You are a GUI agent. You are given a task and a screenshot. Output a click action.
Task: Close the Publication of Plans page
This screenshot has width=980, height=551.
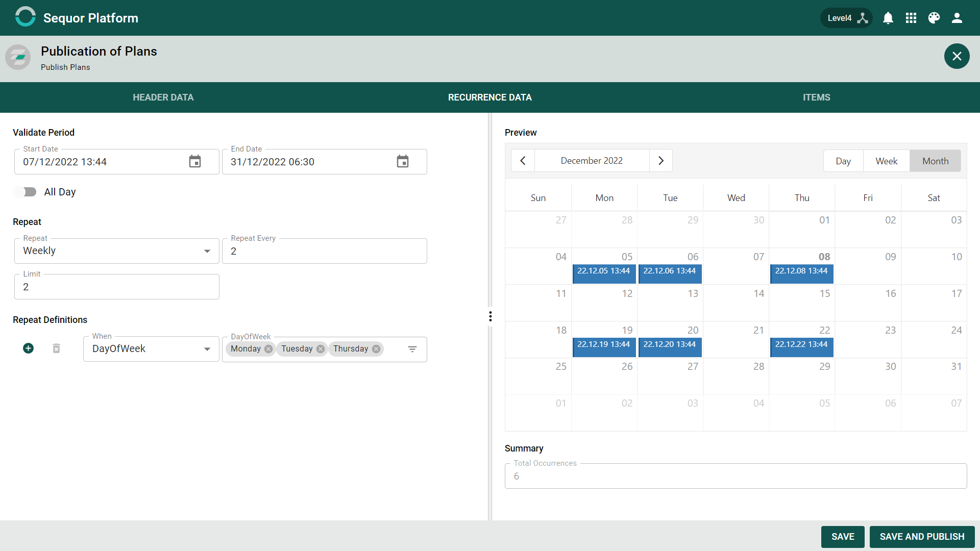[957, 56]
